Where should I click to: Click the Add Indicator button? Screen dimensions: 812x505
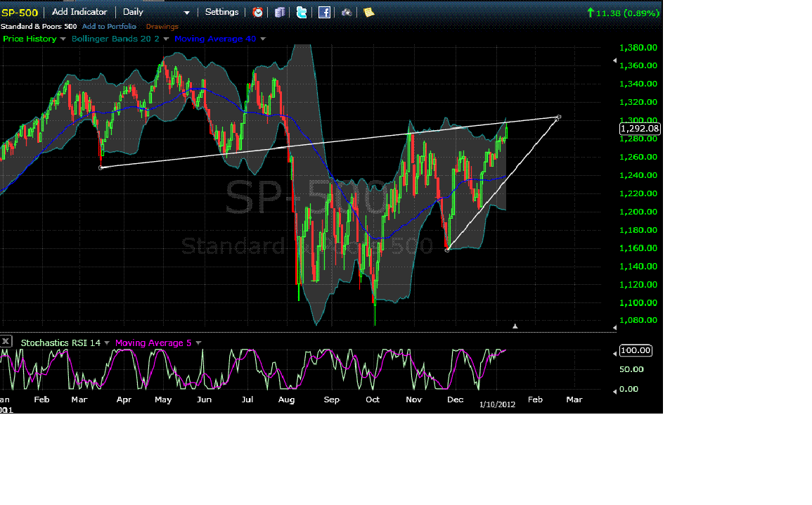point(79,12)
